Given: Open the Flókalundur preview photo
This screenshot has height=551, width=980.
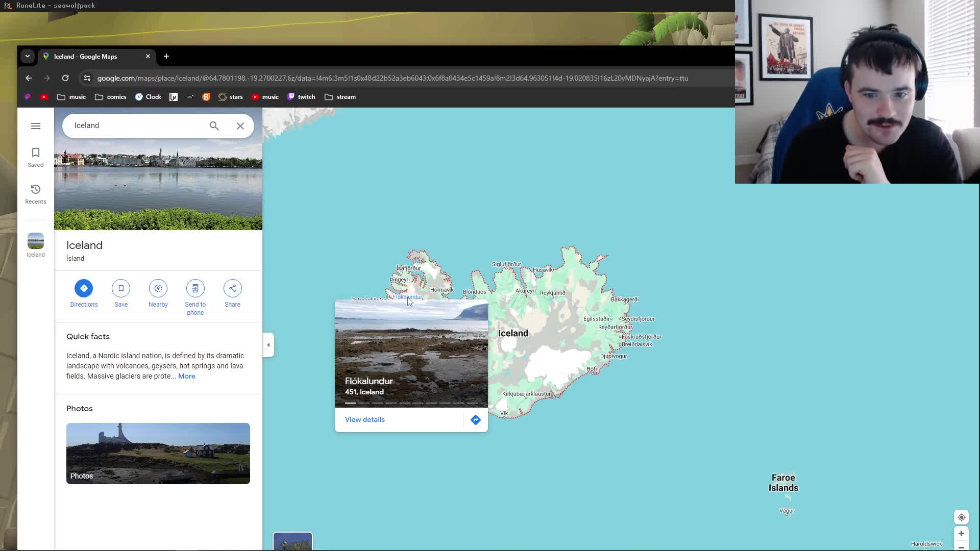Looking at the screenshot, I should pyautogui.click(x=411, y=353).
